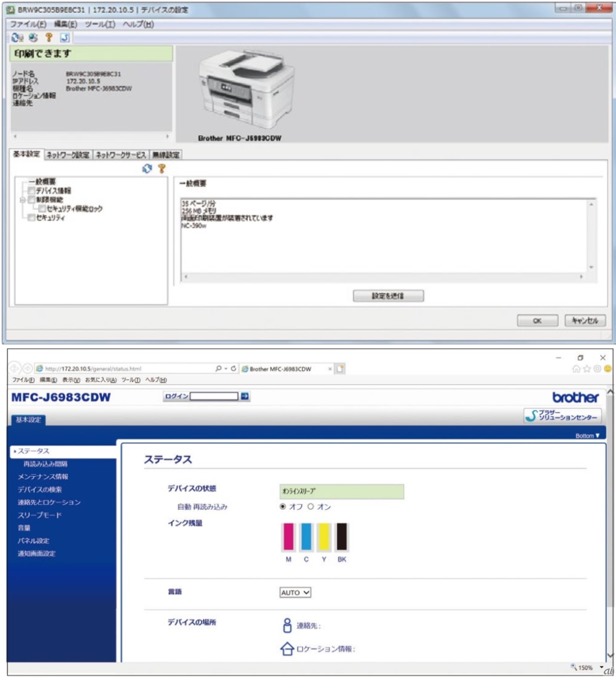This screenshot has height=679, width=616.
Task: Select the オフ radio for 自動 再読み込み
Action: pos(283,506)
